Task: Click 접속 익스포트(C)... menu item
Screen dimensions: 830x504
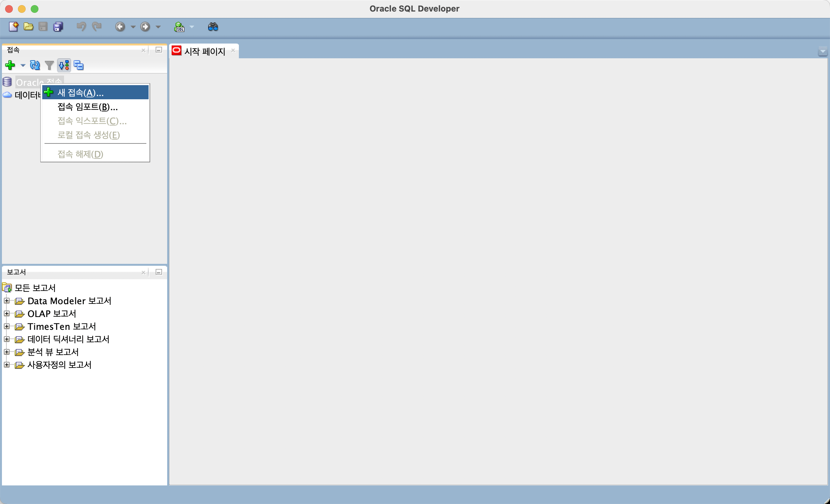Action: coord(95,121)
